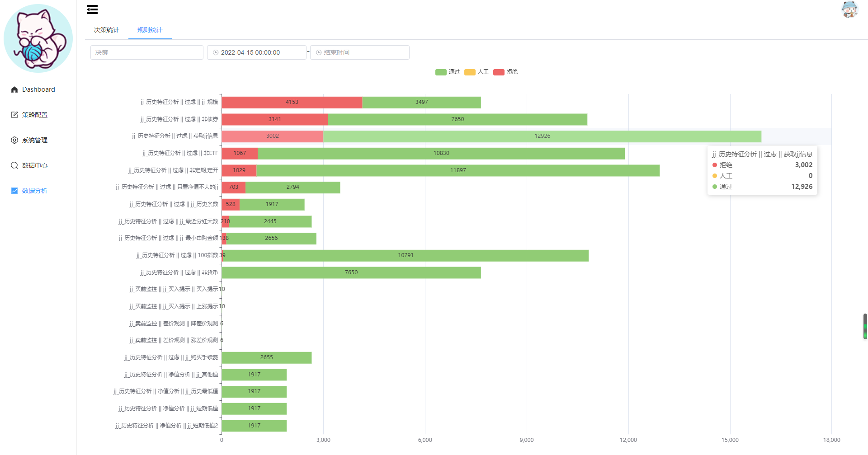This screenshot has height=455, width=868.
Task: Click axis label 差价观测 || 降差价观测
Action: (174, 324)
